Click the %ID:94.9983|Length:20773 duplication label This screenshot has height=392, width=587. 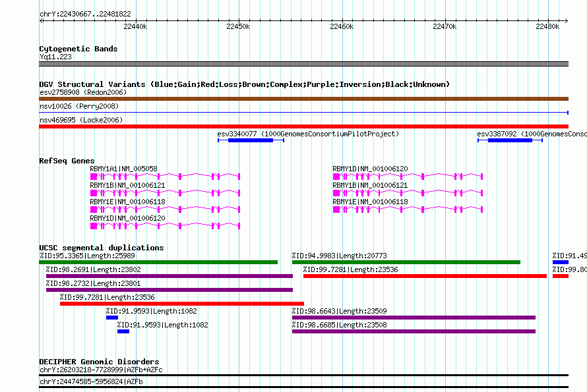pos(340,256)
